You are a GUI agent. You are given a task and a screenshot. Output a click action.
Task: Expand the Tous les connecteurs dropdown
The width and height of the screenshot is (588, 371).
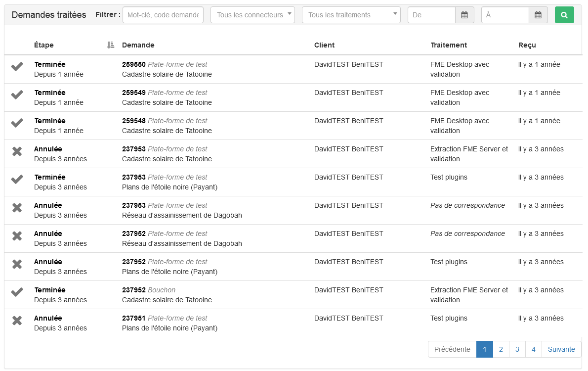(x=252, y=15)
